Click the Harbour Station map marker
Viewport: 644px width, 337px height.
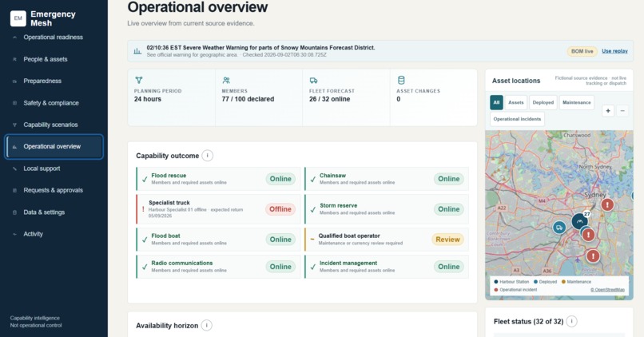click(579, 222)
